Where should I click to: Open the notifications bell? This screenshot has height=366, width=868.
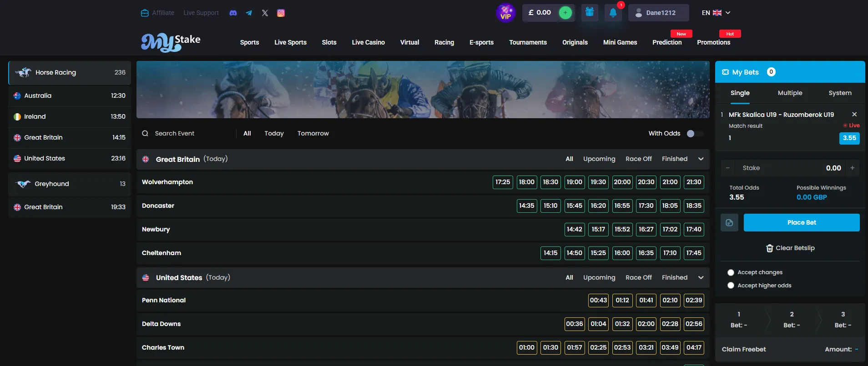(613, 13)
